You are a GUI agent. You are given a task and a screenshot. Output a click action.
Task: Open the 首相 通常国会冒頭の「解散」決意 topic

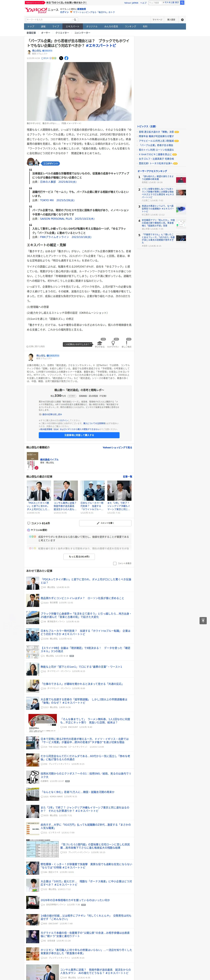[156, 132]
